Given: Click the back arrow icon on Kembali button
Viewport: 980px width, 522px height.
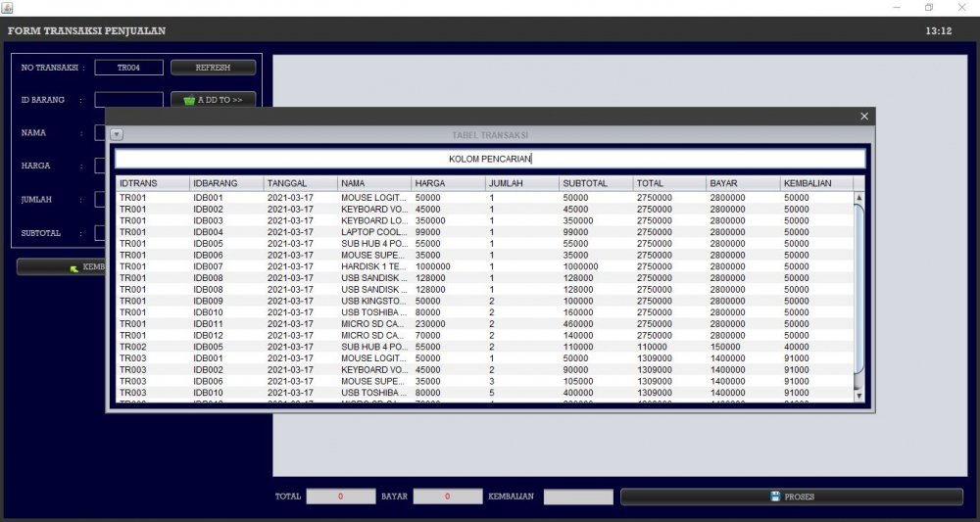Looking at the screenshot, I should coord(73,267).
